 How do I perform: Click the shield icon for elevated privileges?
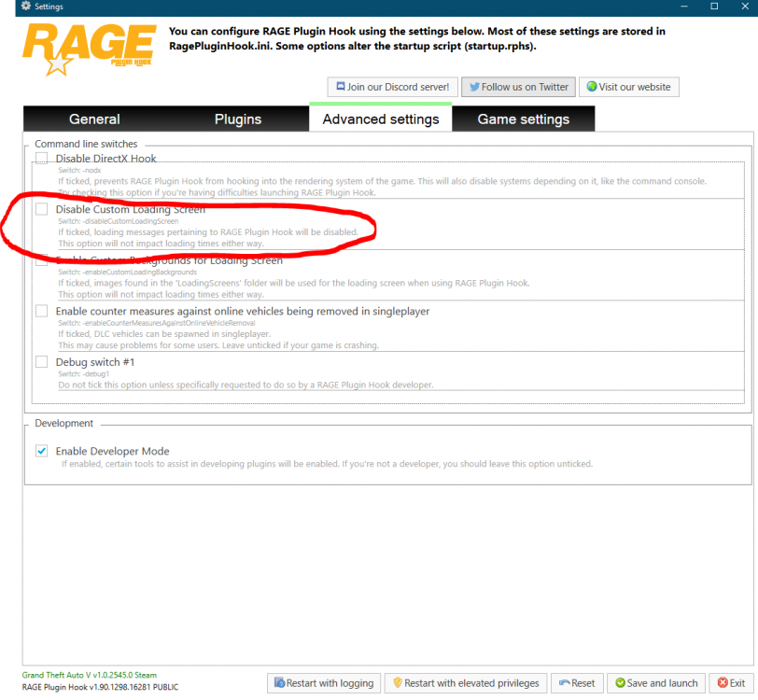[398, 682]
